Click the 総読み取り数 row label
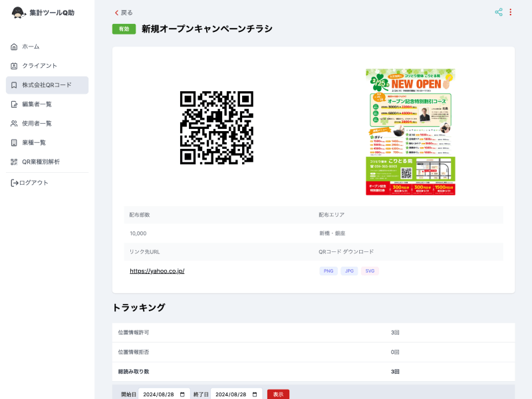Viewport: 532px width, 399px height. 134,372
